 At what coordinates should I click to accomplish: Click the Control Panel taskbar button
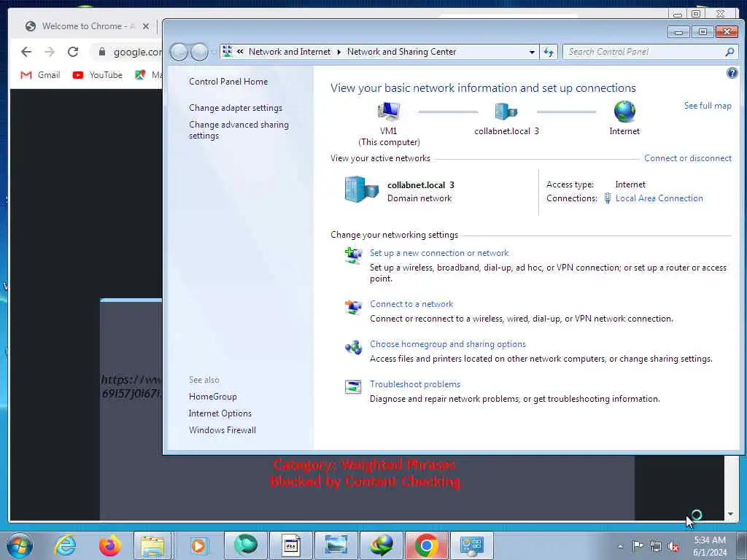[472, 545]
